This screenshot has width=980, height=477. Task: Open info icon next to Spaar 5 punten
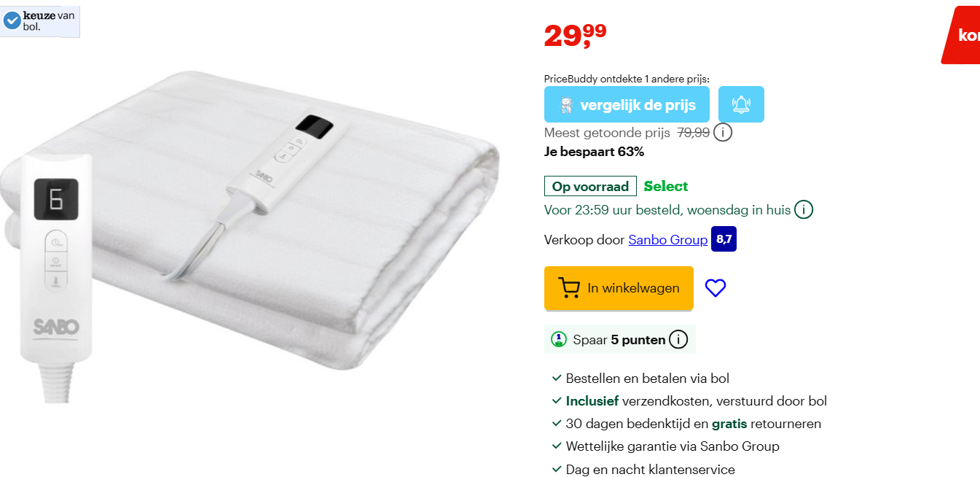point(678,339)
